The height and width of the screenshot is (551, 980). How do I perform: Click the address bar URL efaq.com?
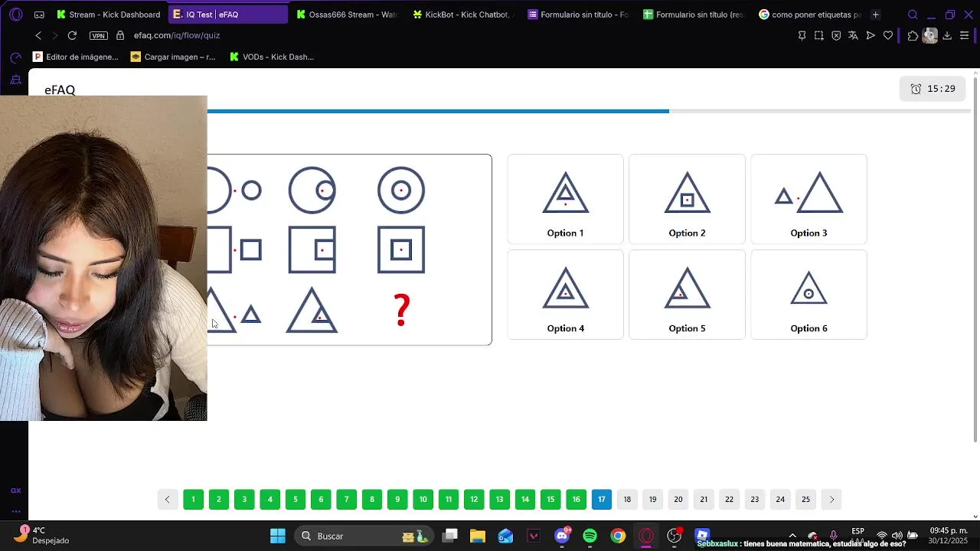pyautogui.click(x=177, y=35)
